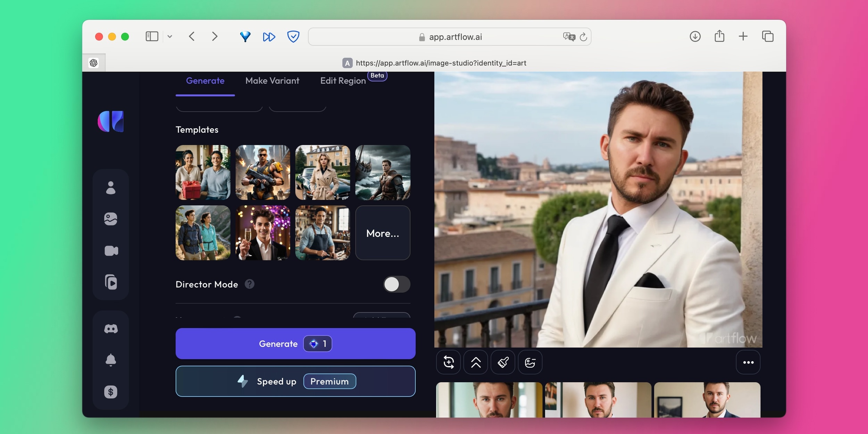
Task: Expand More templates options
Action: (x=383, y=232)
